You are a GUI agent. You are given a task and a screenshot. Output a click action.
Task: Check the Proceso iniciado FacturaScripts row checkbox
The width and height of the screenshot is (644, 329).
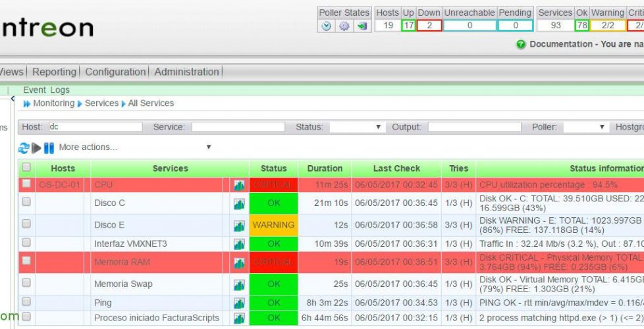tap(26, 316)
